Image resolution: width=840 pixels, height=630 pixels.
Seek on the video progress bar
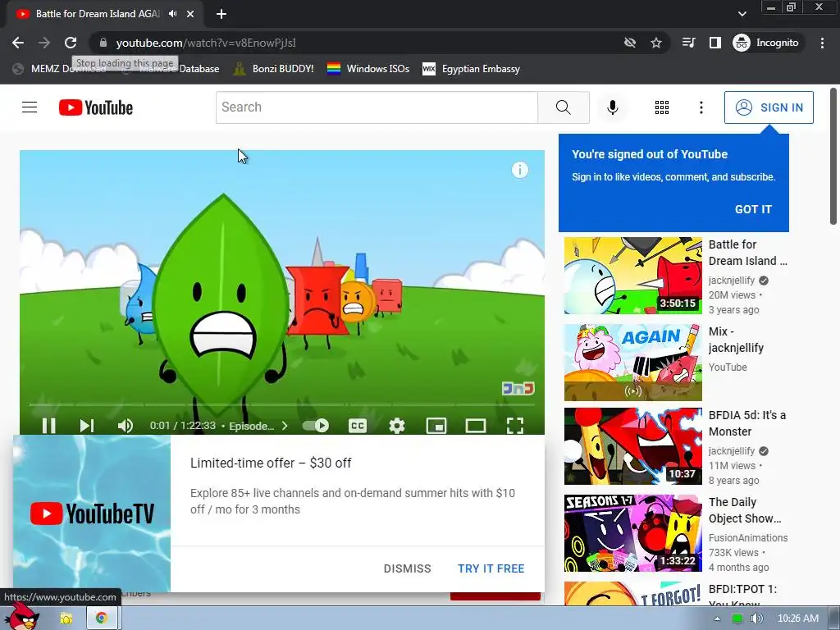coord(282,404)
